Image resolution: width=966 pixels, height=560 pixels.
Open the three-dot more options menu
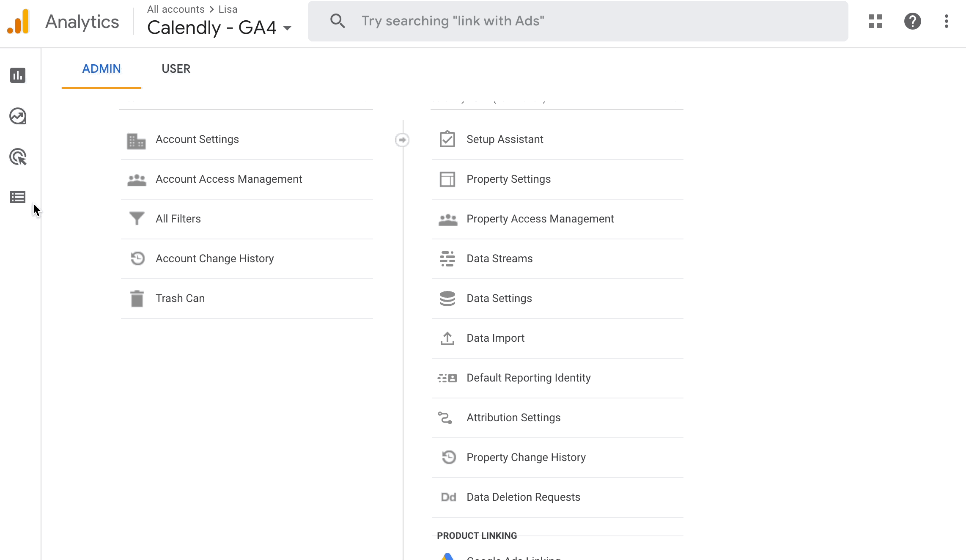[946, 21]
